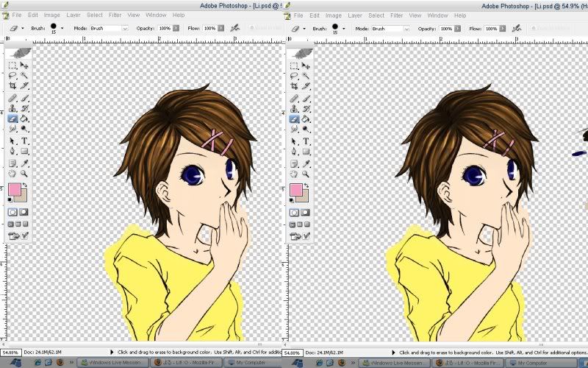Pick the Pen tool in right Photoshop window
This screenshot has height=368, width=588.
coord(294,152)
